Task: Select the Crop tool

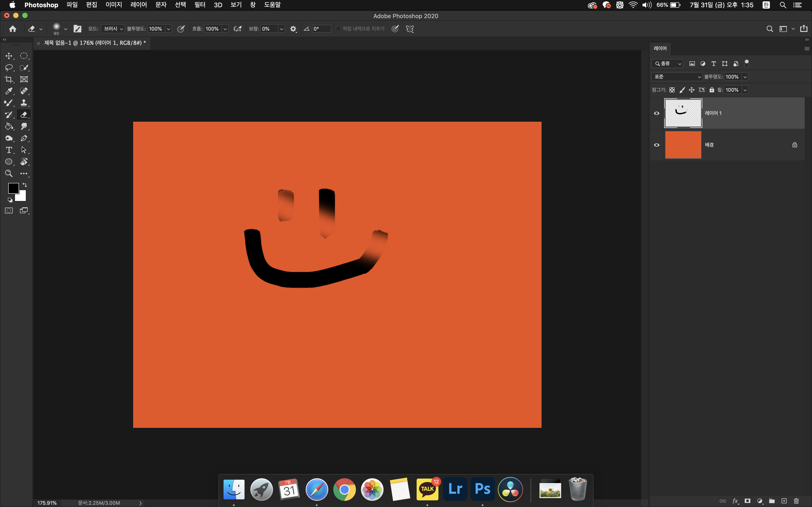Action: point(9,79)
